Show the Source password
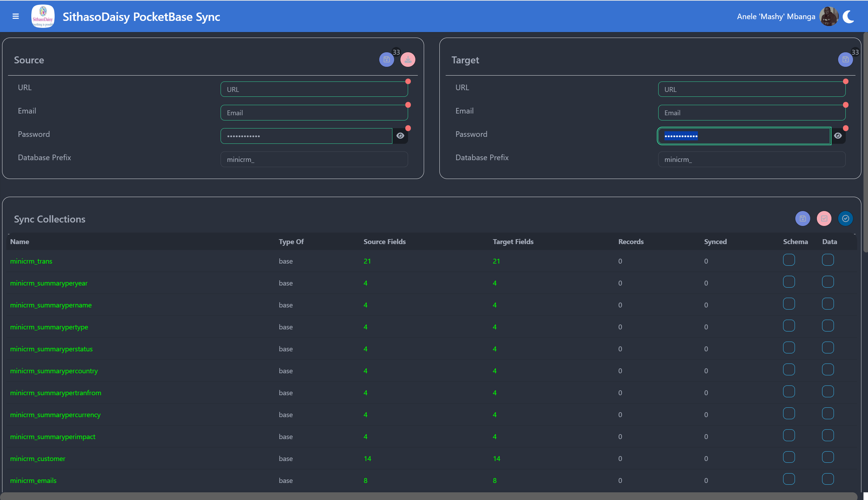This screenshot has height=500, width=868. click(400, 136)
